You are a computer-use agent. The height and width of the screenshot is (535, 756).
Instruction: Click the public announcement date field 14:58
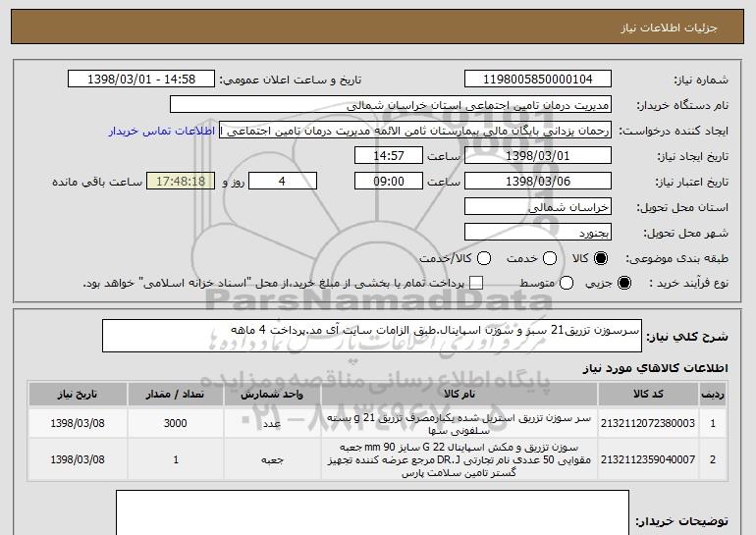[x=141, y=80]
